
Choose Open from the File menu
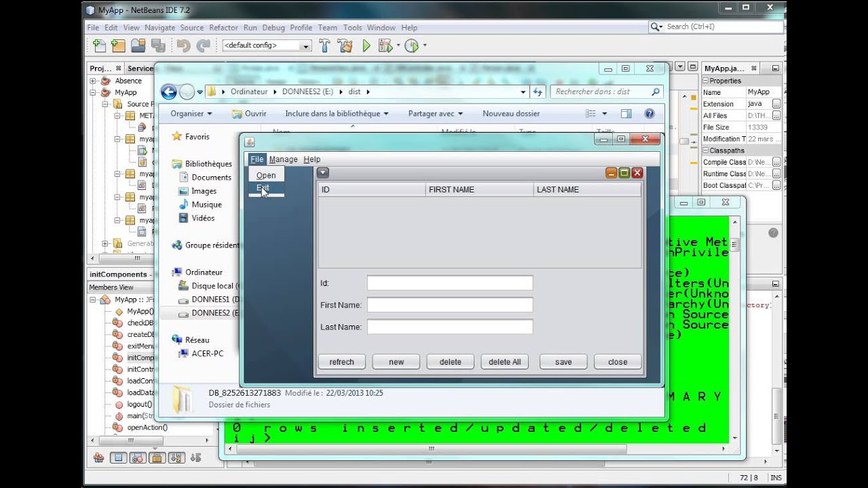point(266,176)
